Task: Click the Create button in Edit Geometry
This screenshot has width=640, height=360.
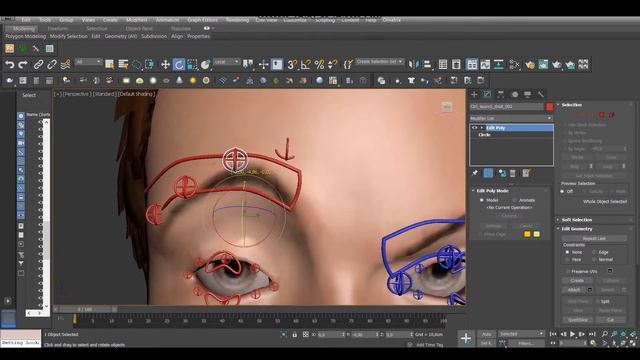Action: click(577, 281)
